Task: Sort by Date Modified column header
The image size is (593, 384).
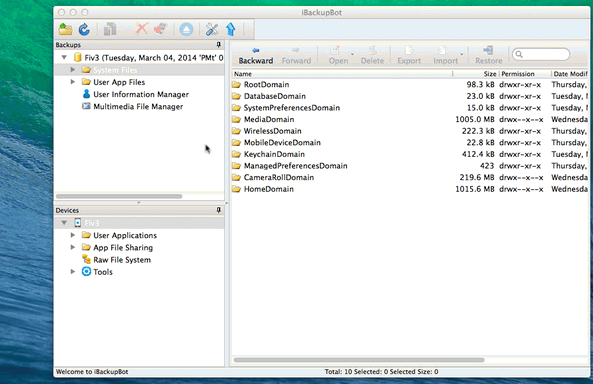Action: (570, 74)
